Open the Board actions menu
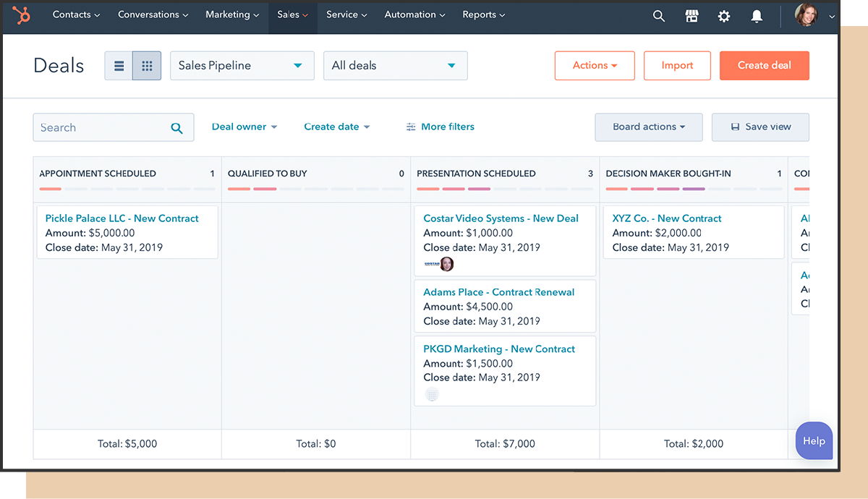 [x=648, y=127]
